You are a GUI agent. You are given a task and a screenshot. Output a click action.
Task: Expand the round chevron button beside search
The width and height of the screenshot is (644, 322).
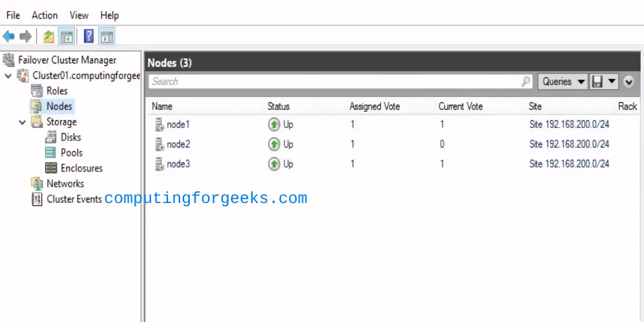[x=628, y=82]
